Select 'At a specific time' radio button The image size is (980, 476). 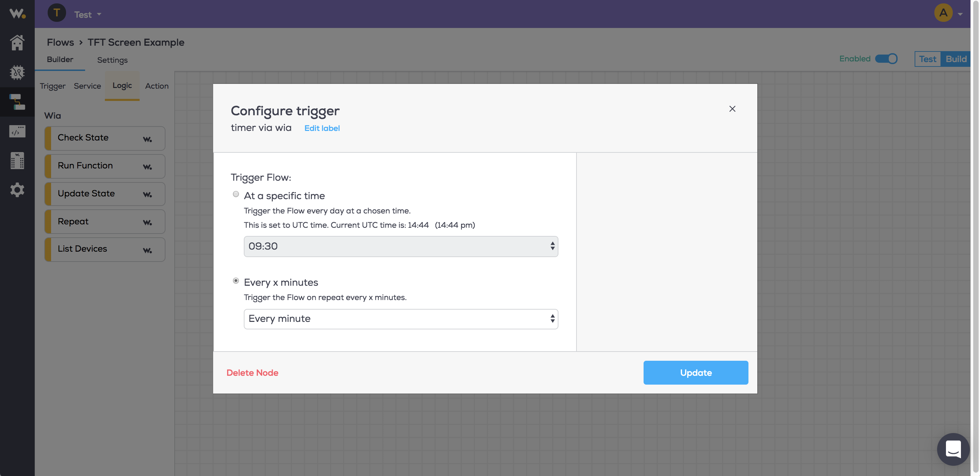pos(236,194)
